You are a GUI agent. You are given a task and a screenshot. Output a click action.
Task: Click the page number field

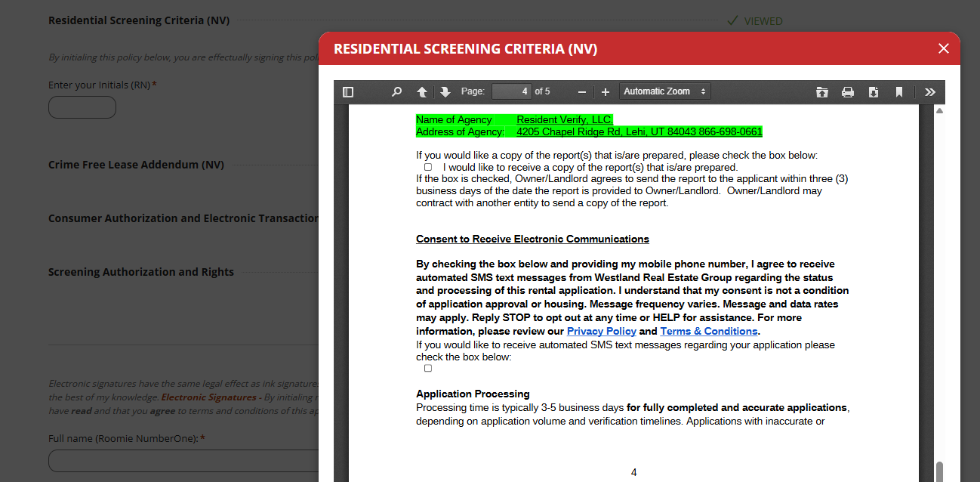coord(512,91)
